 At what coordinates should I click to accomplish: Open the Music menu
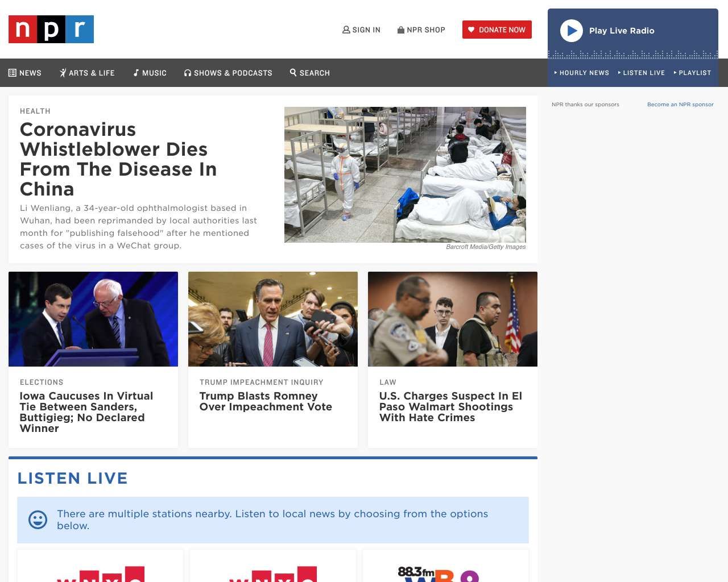coord(150,73)
